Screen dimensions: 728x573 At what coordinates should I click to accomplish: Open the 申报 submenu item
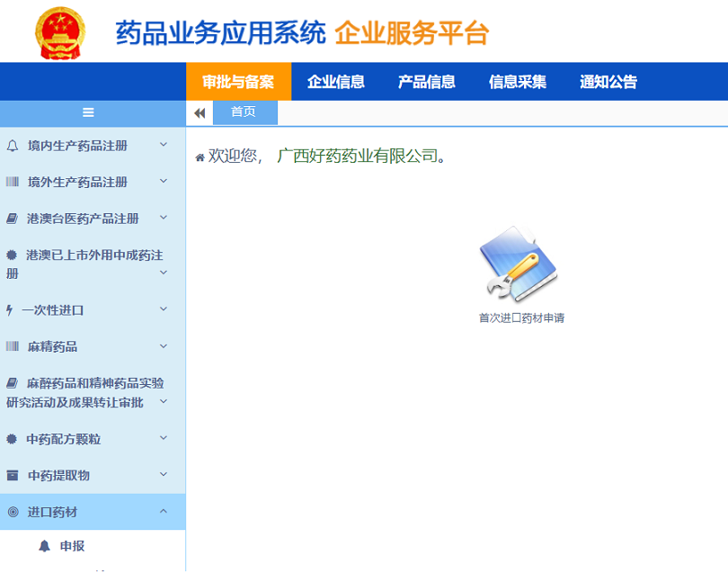(72, 546)
